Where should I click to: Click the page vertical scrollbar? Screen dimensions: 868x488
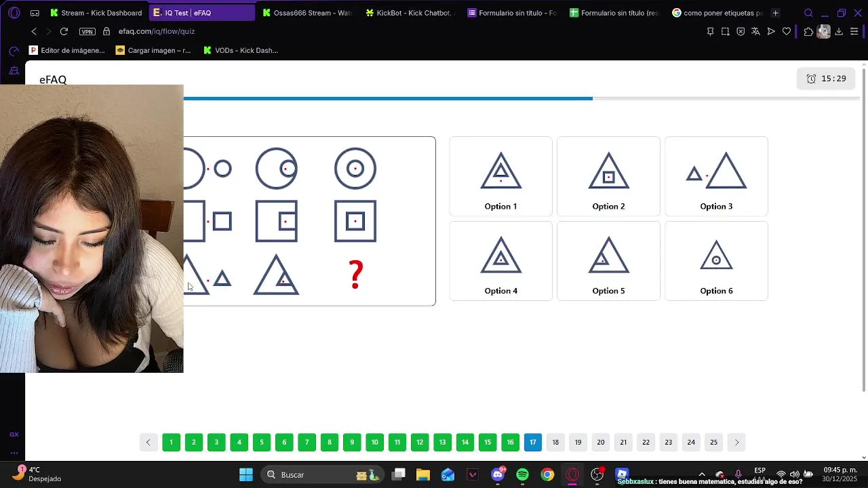[863, 230]
